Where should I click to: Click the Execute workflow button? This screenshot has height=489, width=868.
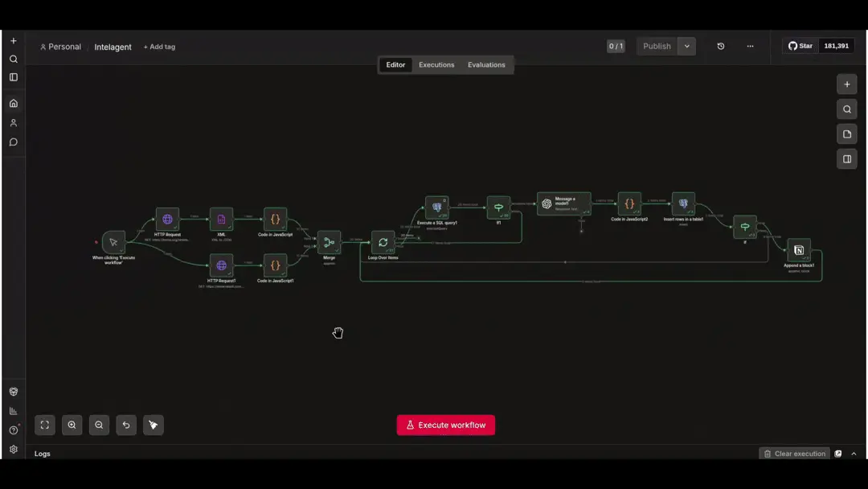445,425
